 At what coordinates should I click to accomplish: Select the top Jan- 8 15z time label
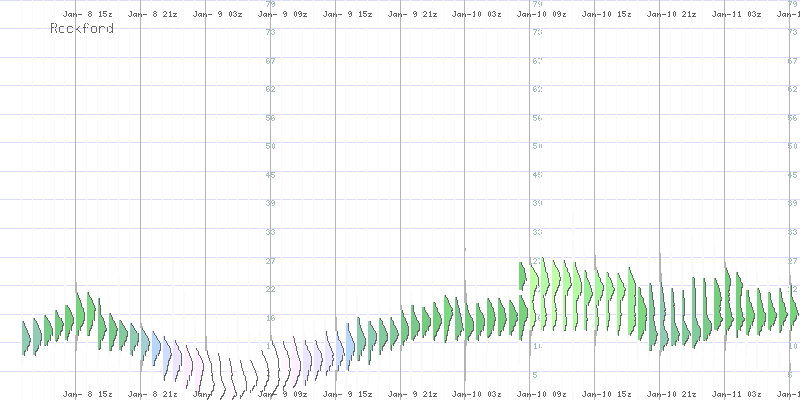[x=87, y=15]
